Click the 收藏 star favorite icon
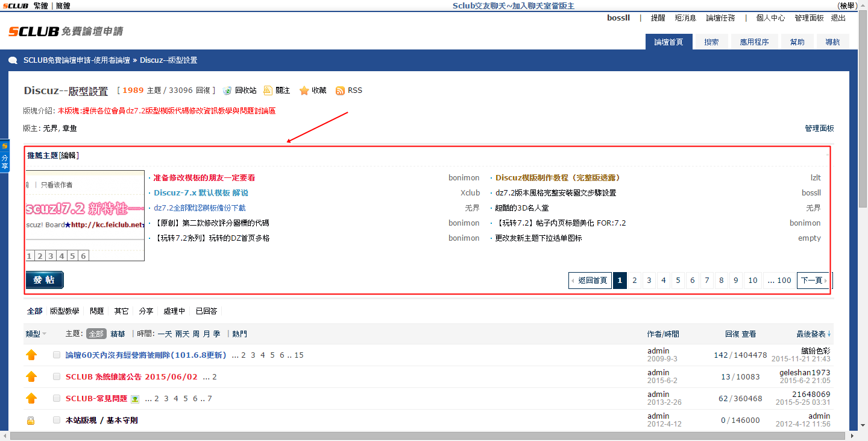Screen dimensions: 868x441 click(304, 90)
